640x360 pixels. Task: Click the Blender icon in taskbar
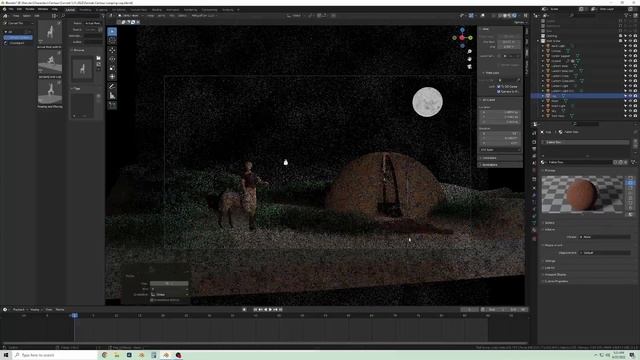pos(166,355)
